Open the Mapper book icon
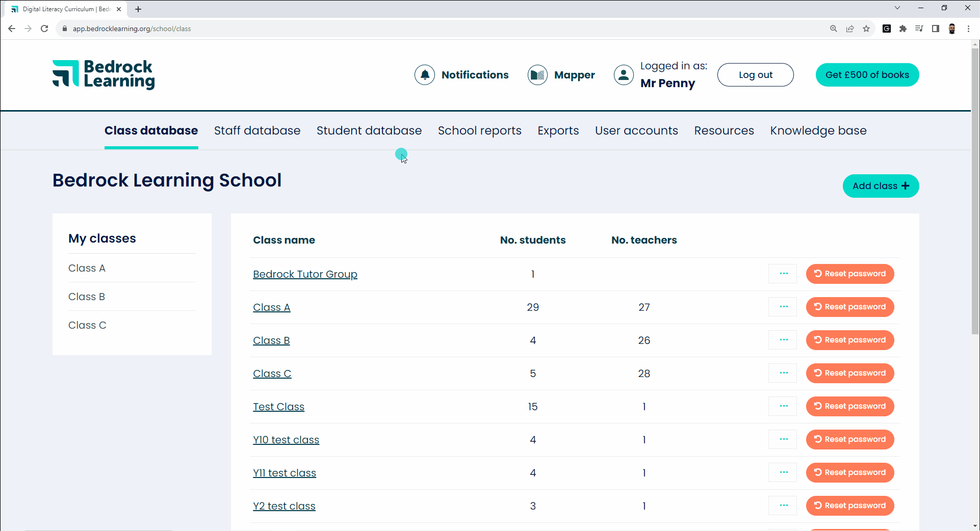The height and width of the screenshot is (531, 980). click(x=537, y=75)
